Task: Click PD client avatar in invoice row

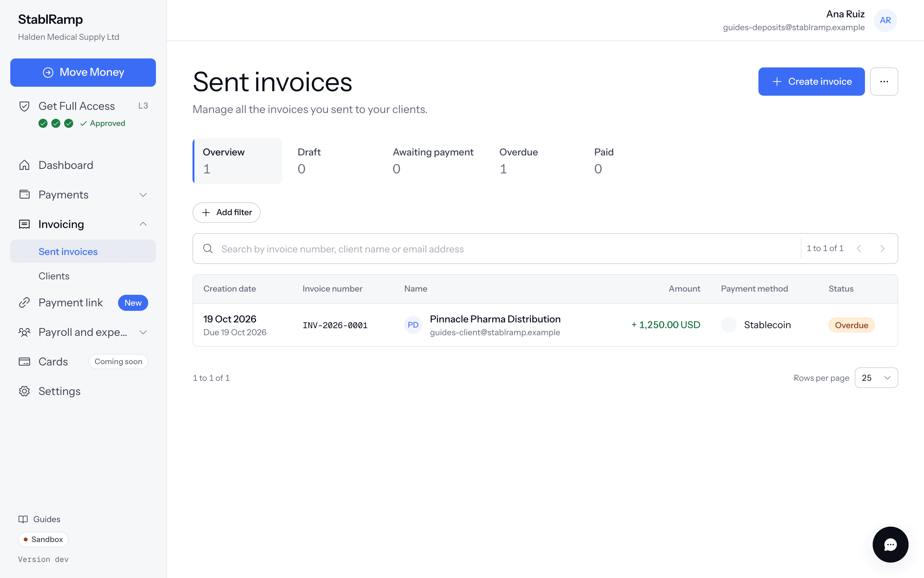Action: (x=413, y=325)
